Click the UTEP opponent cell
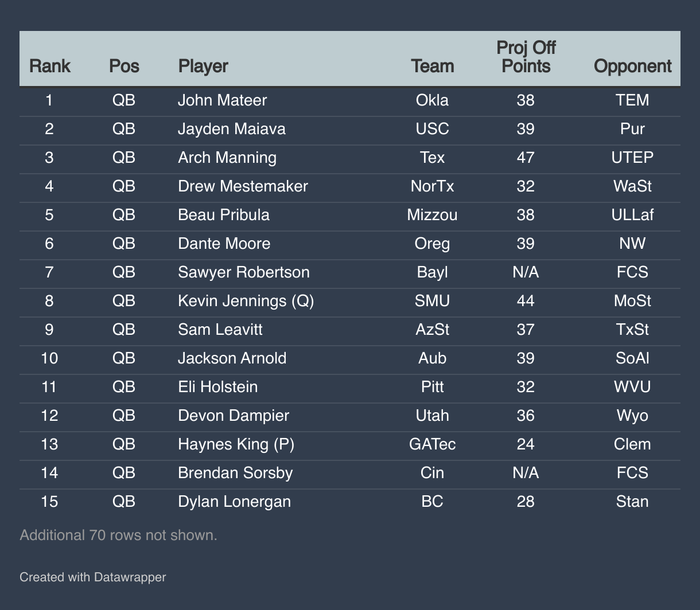This screenshot has width=700, height=610. point(632,158)
